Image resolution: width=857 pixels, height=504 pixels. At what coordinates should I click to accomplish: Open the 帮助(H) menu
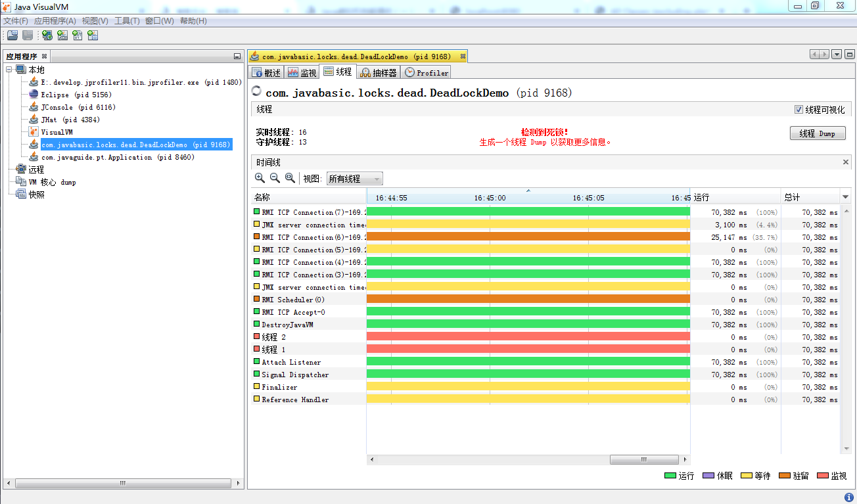193,21
